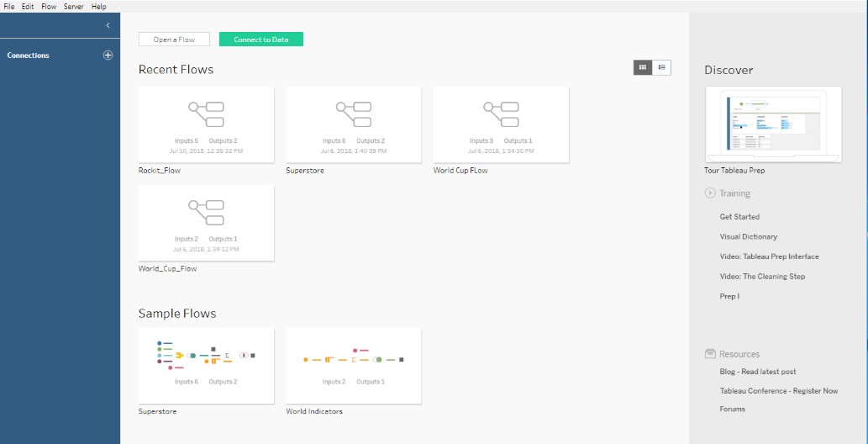
Task: Open the Rockit_Flow recent flow card
Action: click(x=206, y=124)
